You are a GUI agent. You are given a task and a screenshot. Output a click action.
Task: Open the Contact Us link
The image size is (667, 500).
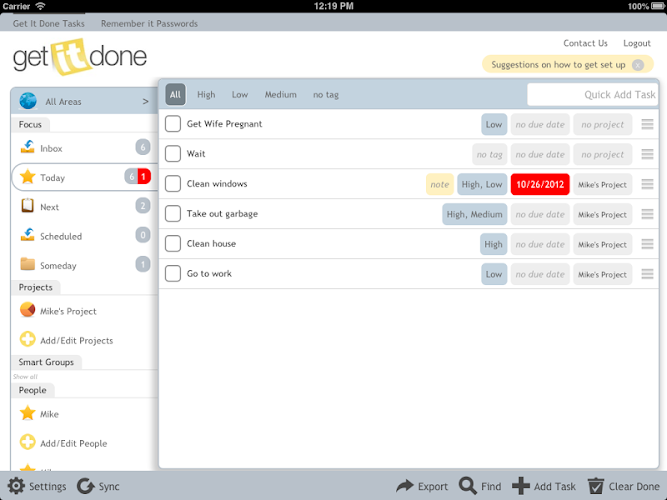[585, 43]
